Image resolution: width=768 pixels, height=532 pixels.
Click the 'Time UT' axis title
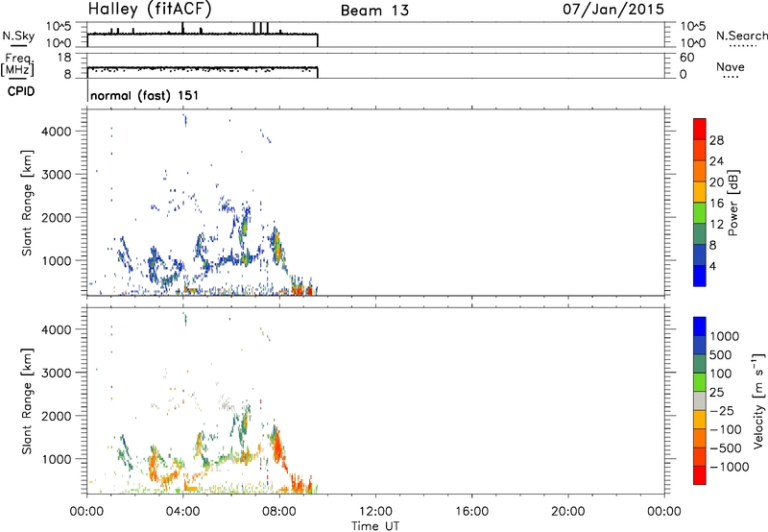click(375, 525)
